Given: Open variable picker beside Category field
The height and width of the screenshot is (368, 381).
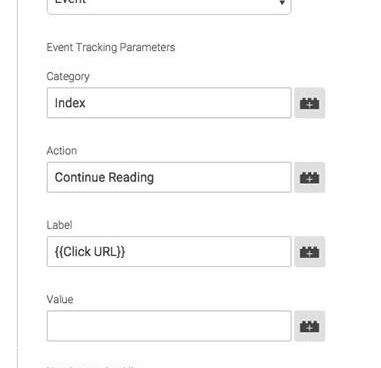Looking at the screenshot, I should (309, 103).
